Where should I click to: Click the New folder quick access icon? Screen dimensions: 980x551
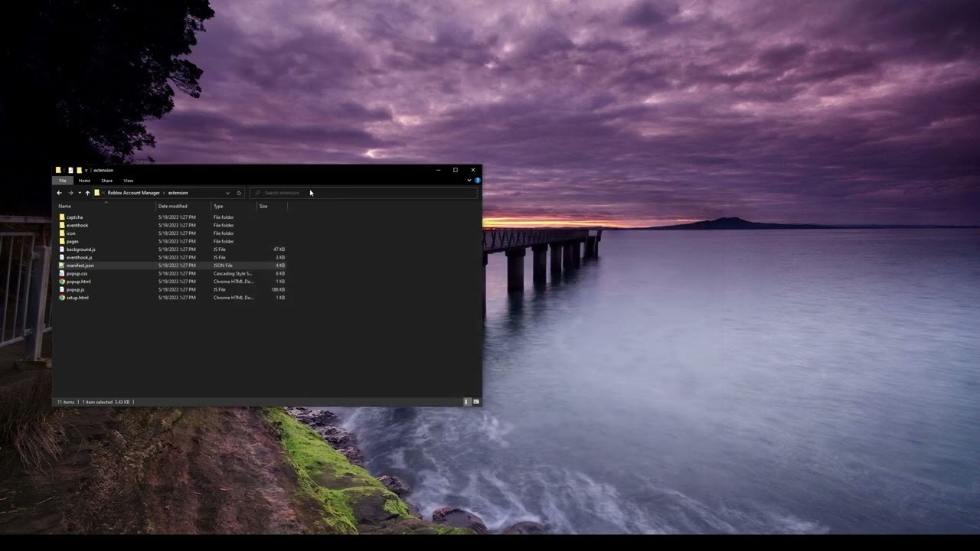pos(78,170)
